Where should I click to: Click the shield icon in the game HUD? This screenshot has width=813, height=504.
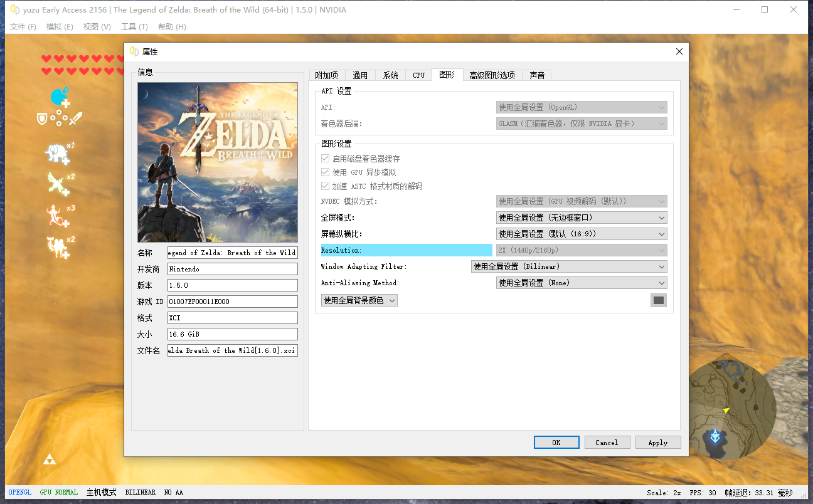tap(42, 118)
